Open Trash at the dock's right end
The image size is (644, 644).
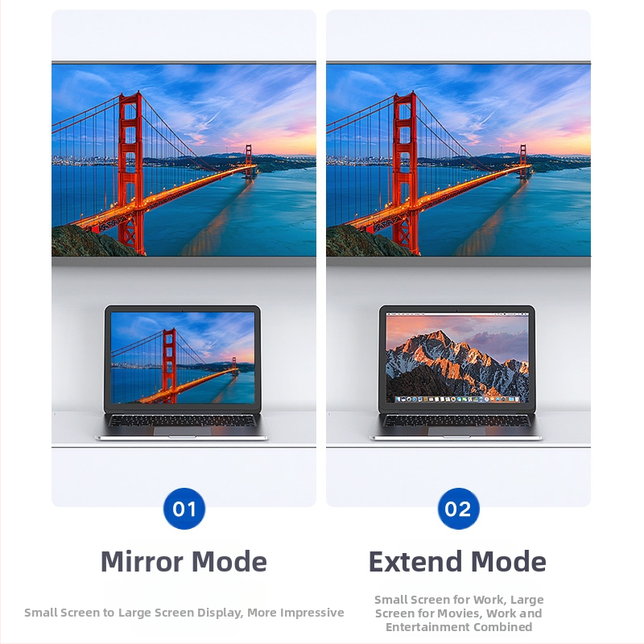pyautogui.click(x=517, y=399)
